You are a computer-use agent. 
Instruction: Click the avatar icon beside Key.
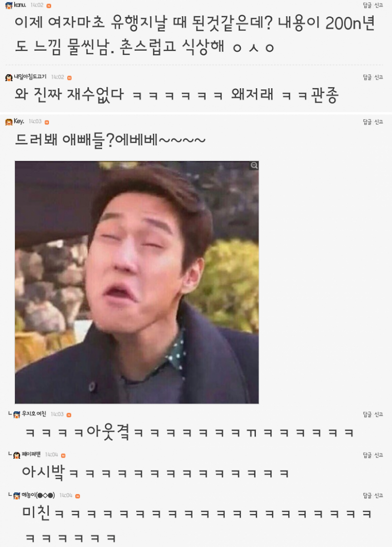(9, 122)
